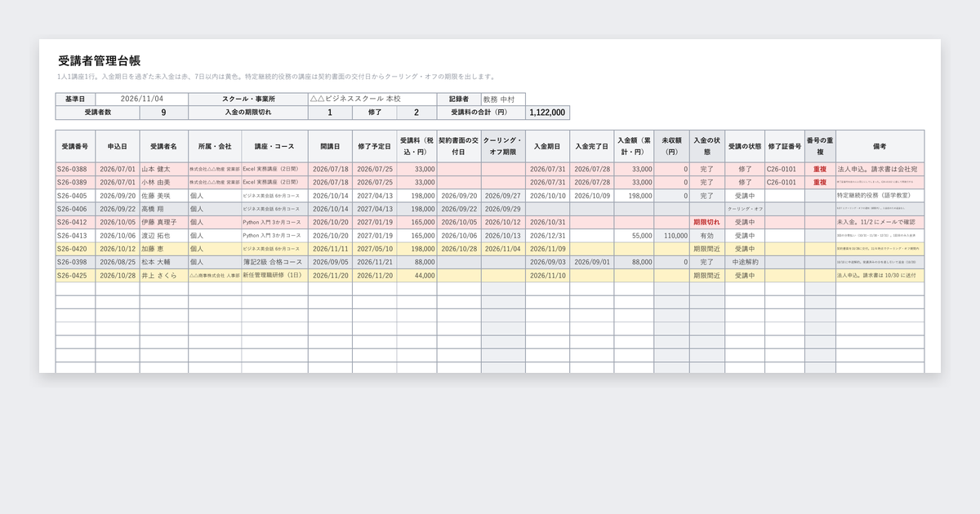Select the クーリング・オフ期限 column header

click(503, 147)
